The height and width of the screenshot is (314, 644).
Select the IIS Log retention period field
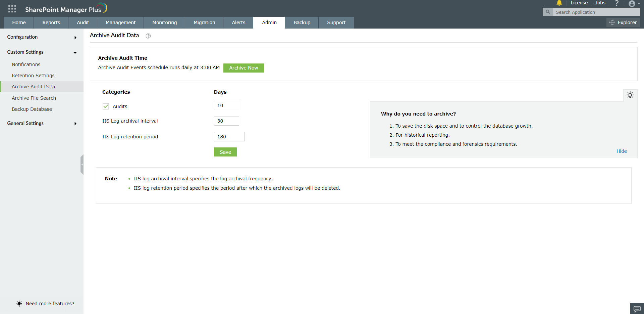pos(229,137)
